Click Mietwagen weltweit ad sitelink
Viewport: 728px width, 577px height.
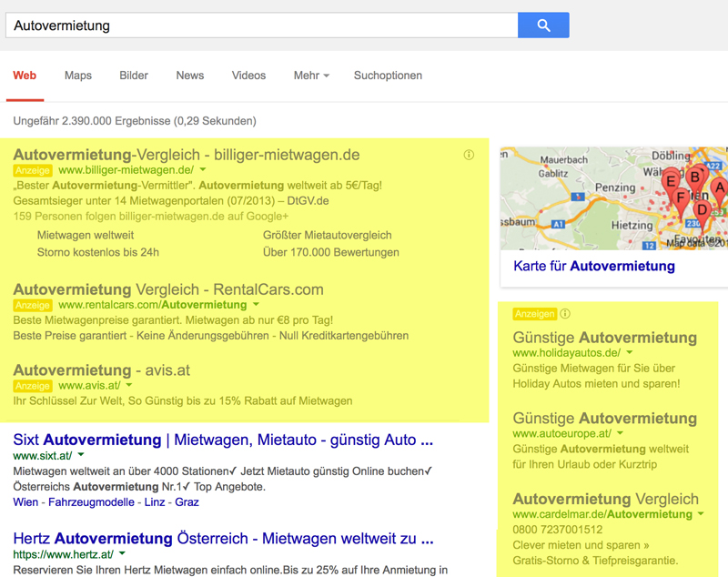click(x=86, y=236)
